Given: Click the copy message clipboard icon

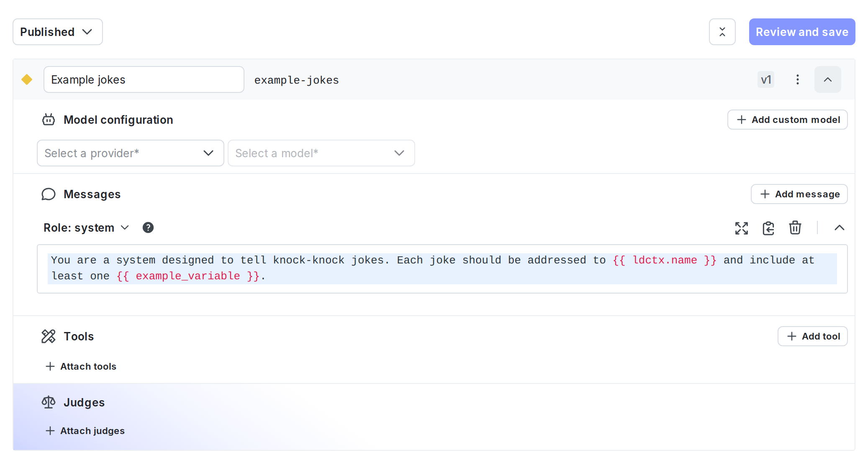Looking at the screenshot, I should (x=768, y=228).
